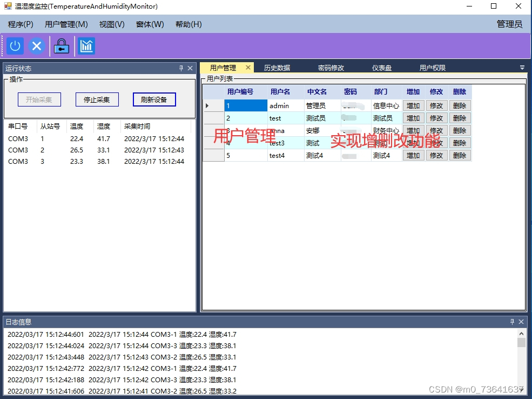Open the 帮助(H) menu

[188, 24]
